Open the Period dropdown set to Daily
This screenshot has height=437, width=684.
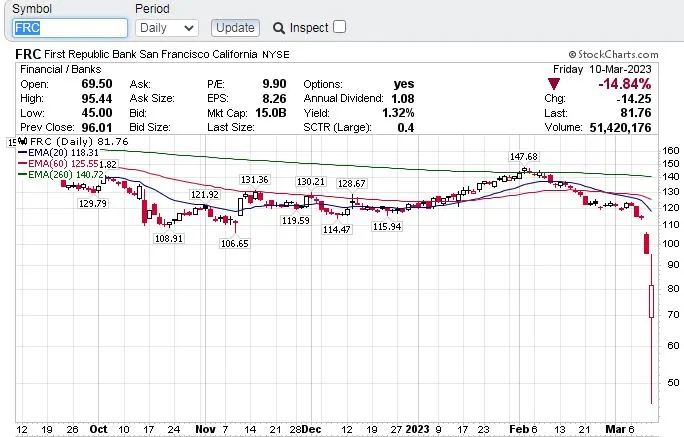167,28
